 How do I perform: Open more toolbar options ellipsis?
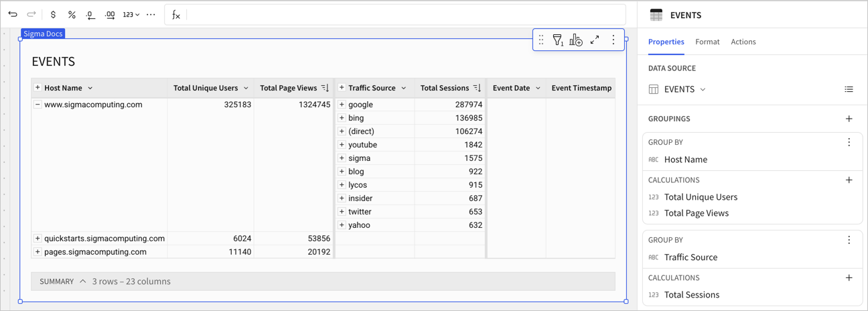pyautogui.click(x=151, y=14)
